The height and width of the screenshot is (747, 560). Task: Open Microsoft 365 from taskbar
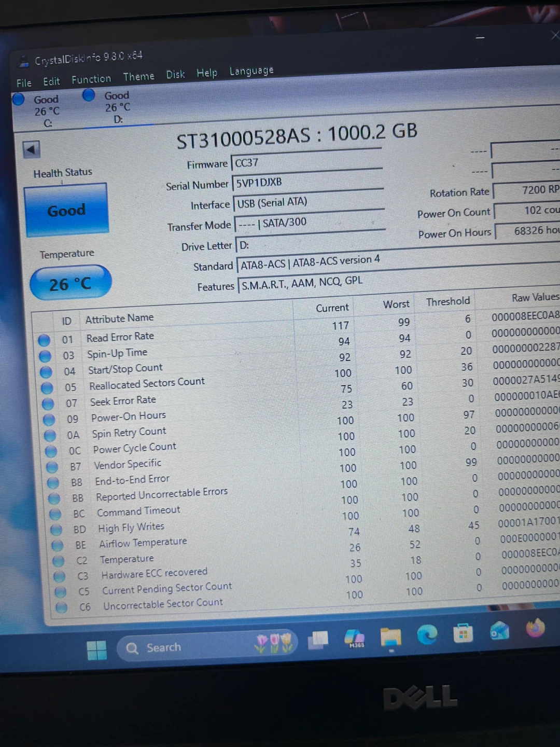(x=355, y=638)
